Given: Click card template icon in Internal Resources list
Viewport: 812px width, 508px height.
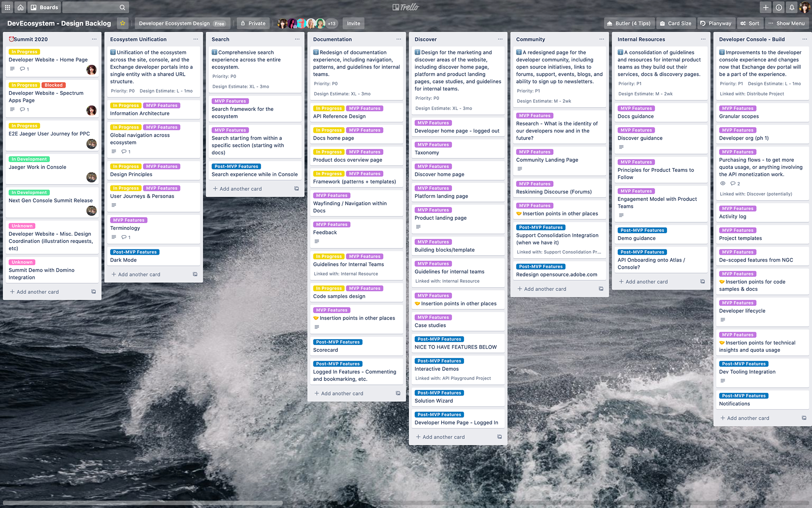Looking at the screenshot, I should click(x=702, y=282).
